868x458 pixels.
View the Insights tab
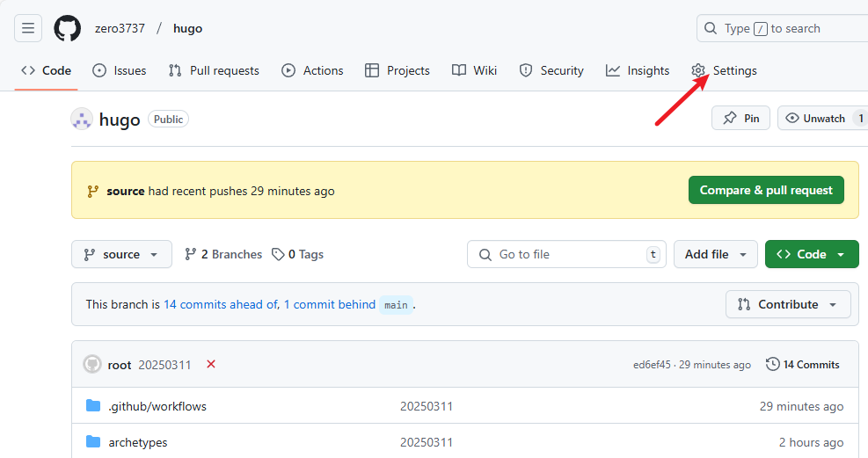coord(638,71)
